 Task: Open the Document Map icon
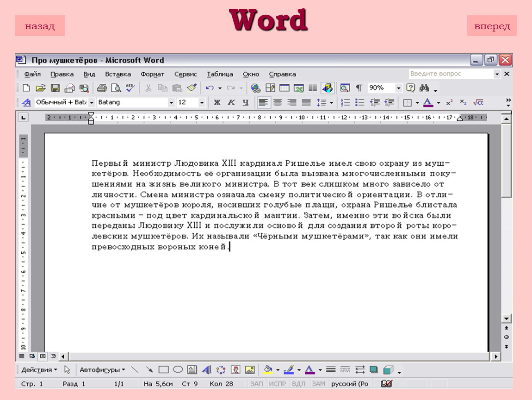(x=345, y=88)
